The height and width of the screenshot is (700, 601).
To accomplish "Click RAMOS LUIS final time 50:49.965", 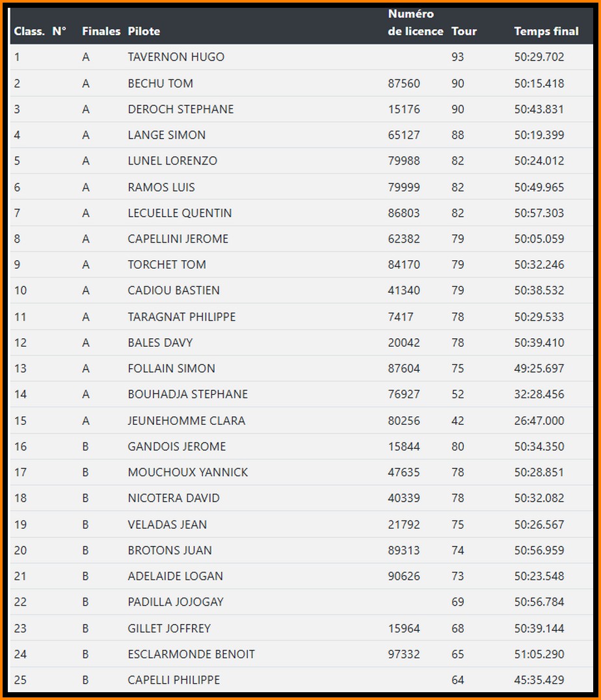I will [539, 187].
